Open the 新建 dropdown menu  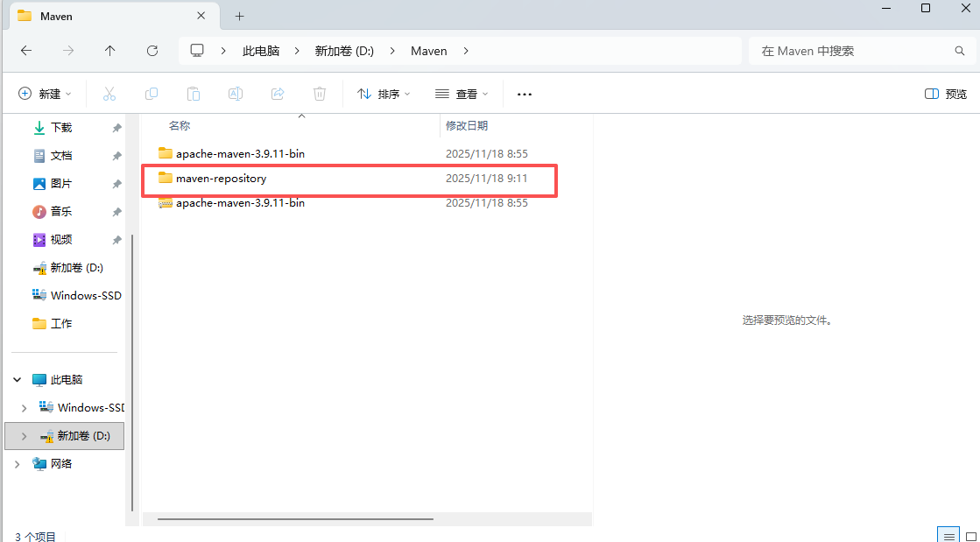(46, 94)
